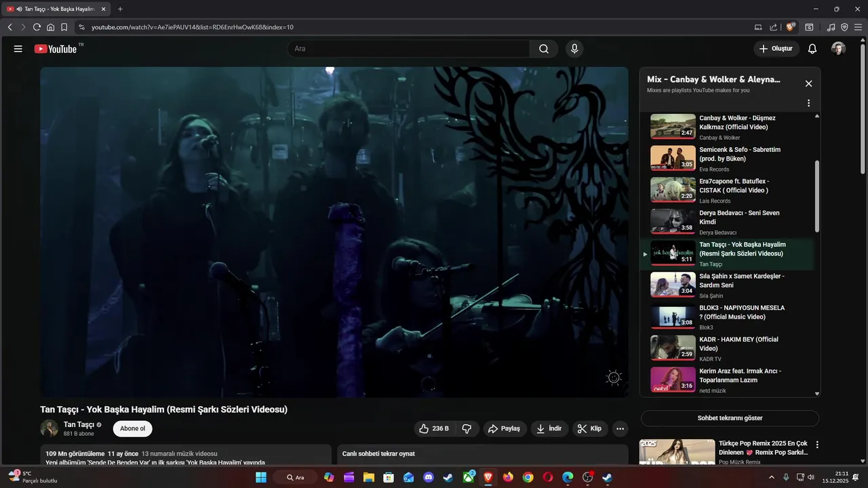Toggle the ambient light icon in player
The width and height of the screenshot is (868, 488).
pos(614,378)
